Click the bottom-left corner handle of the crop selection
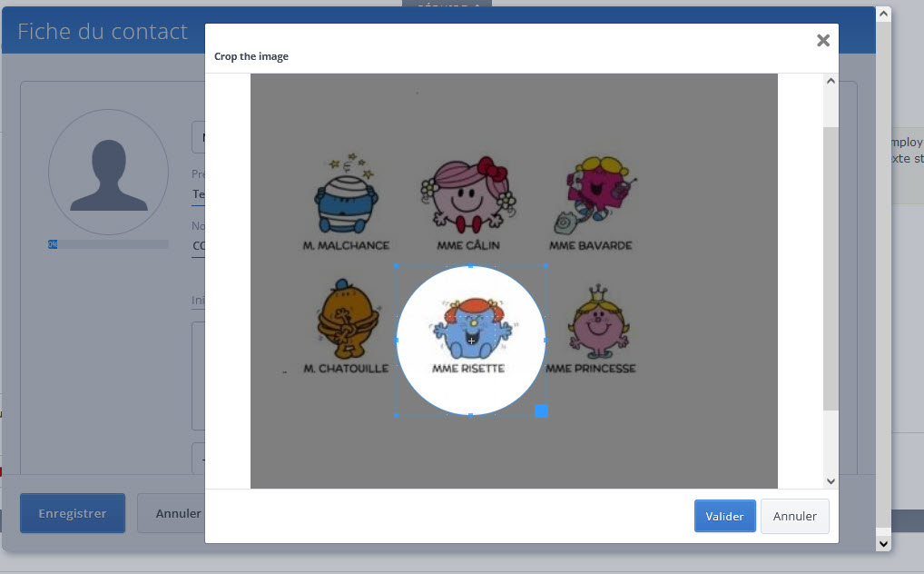The height and width of the screenshot is (574, 924). tap(397, 415)
